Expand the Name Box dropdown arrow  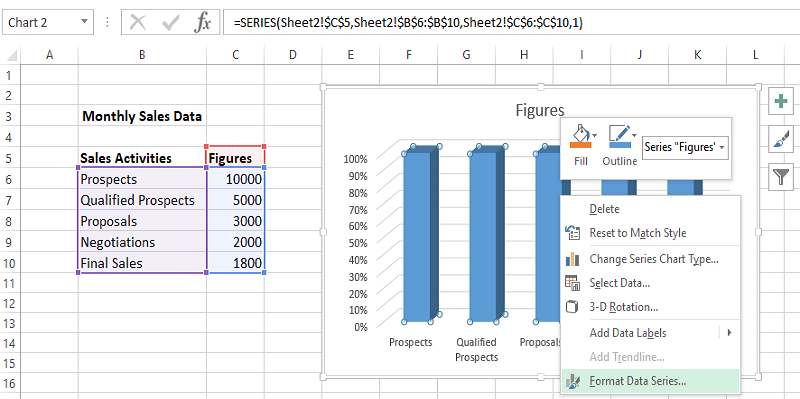[x=84, y=22]
